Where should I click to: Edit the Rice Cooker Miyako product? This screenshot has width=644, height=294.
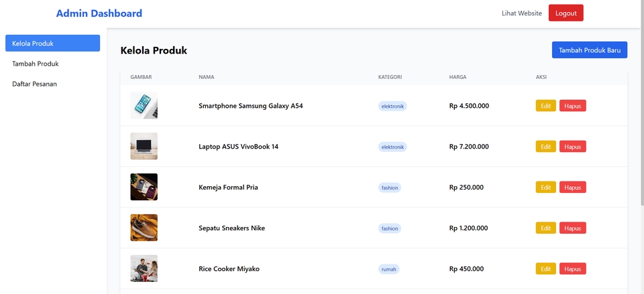tap(545, 269)
